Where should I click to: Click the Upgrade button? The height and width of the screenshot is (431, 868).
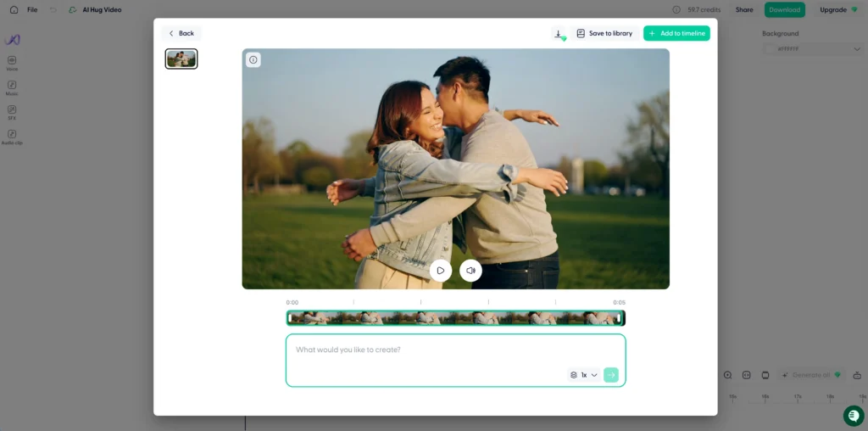(838, 9)
